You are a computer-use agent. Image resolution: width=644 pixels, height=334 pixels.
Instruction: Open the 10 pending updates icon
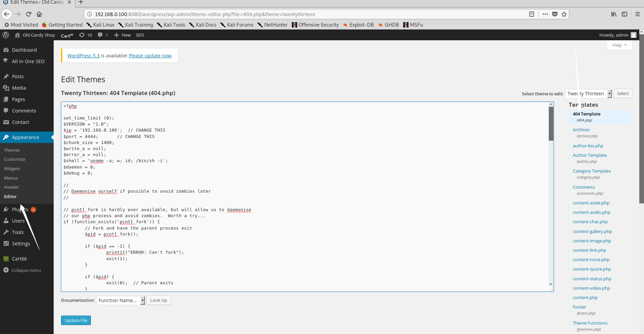click(x=86, y=35)
